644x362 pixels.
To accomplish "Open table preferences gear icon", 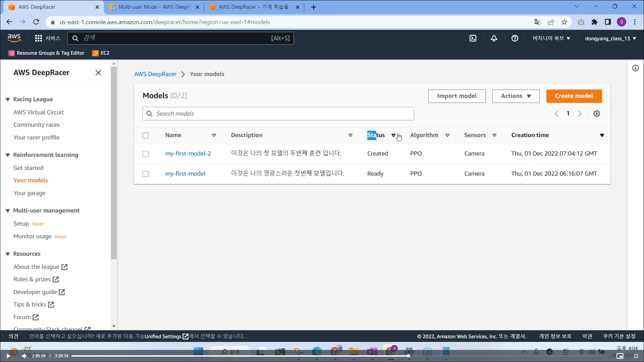I will coord(596,114).
